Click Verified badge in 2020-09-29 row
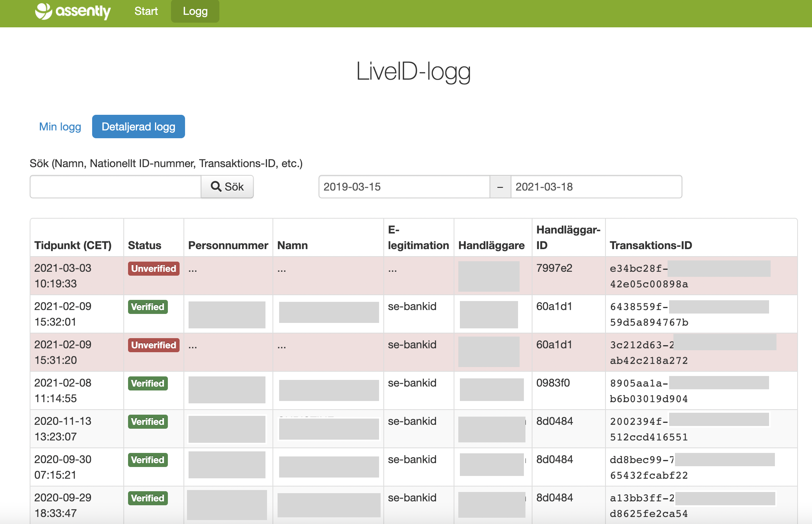Screen dimensions: 812x524 [x=148, y=498]
